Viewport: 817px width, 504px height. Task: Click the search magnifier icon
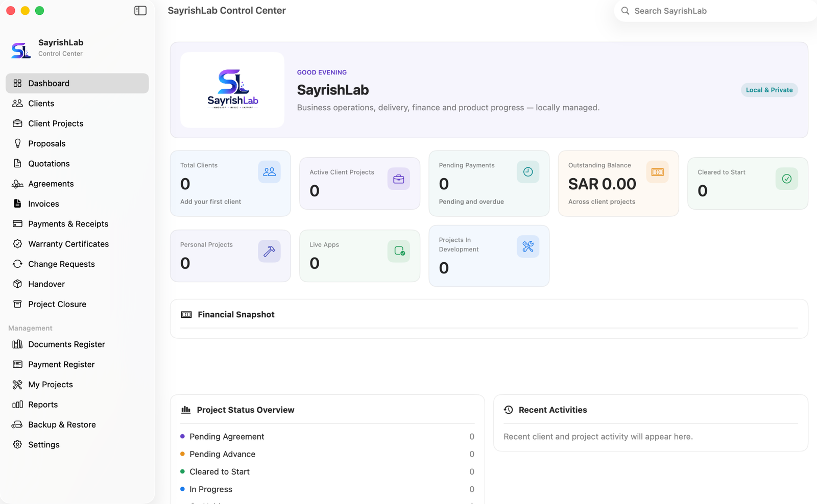point(625,11)
